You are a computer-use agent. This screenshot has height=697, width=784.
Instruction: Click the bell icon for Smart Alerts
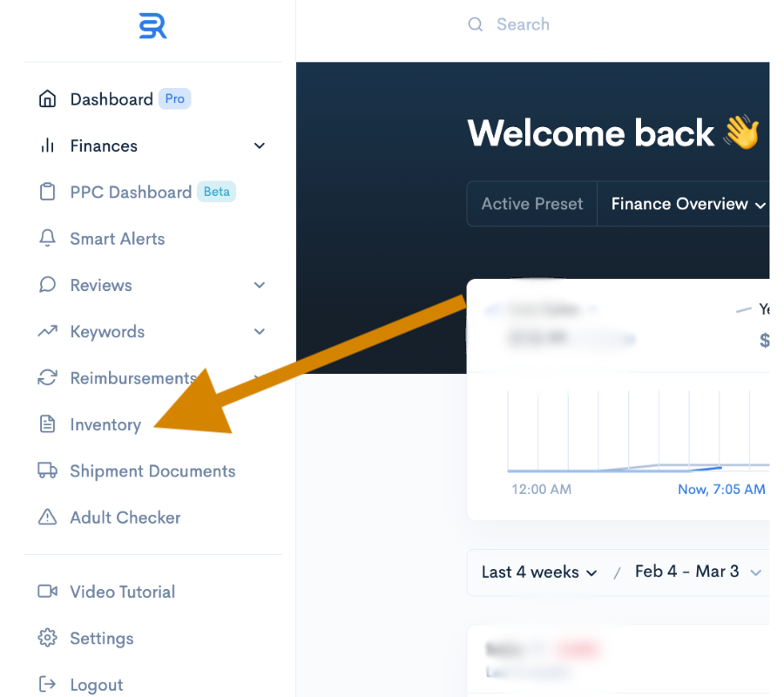pyautogui.click(x=47, y=239)
